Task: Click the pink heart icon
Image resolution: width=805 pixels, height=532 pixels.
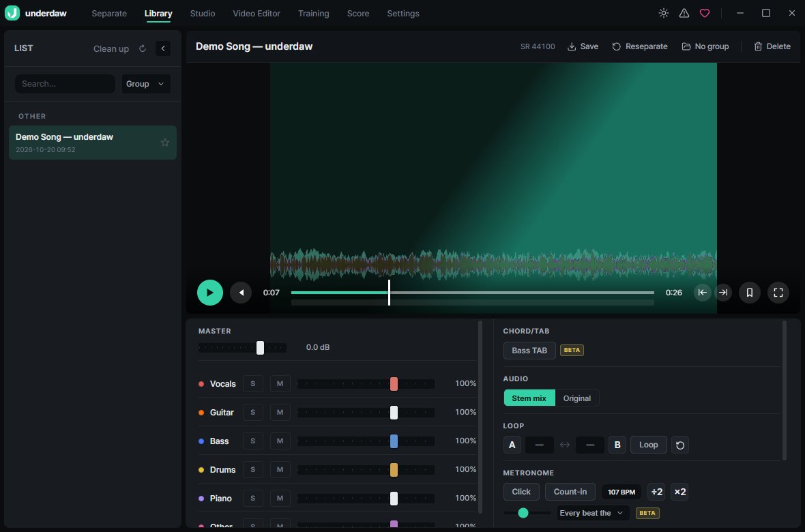Action: pyautogui.click(x=705, y=14)
